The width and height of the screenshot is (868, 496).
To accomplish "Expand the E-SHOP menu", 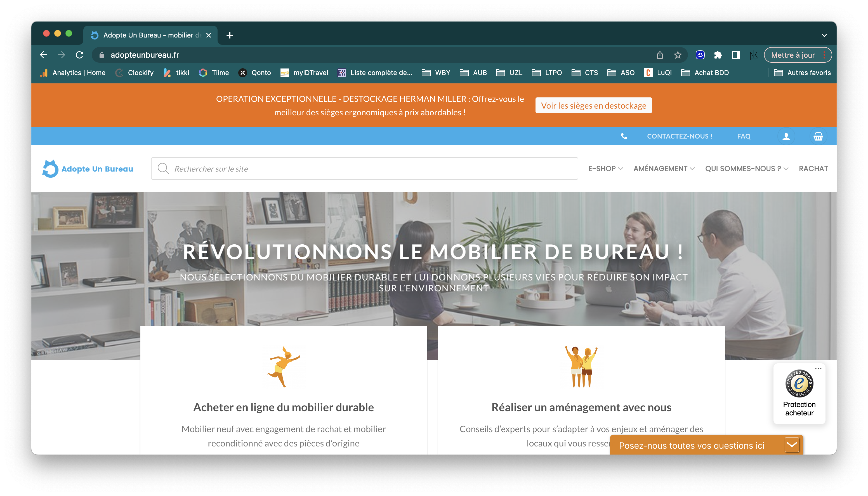I will [x=605, y=169].
